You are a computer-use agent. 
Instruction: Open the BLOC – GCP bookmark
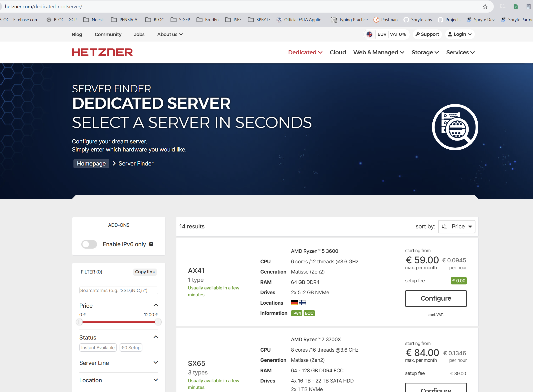click(62, 20)
